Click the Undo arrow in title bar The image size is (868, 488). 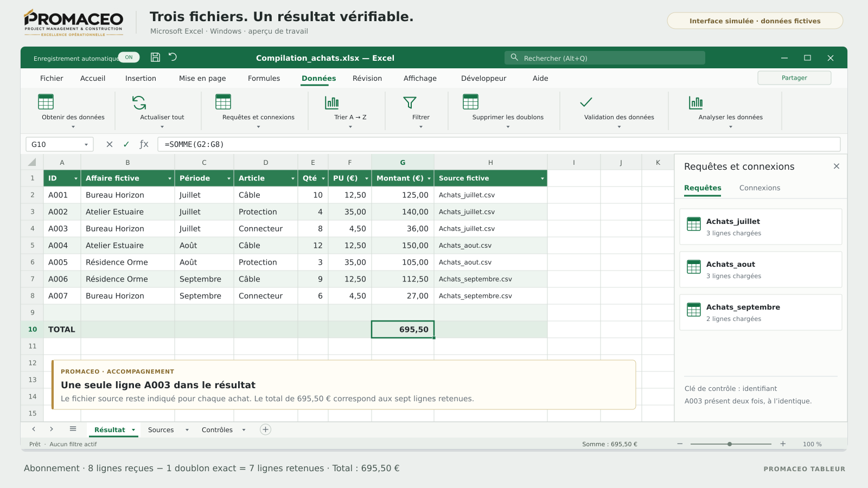point(173,57)
